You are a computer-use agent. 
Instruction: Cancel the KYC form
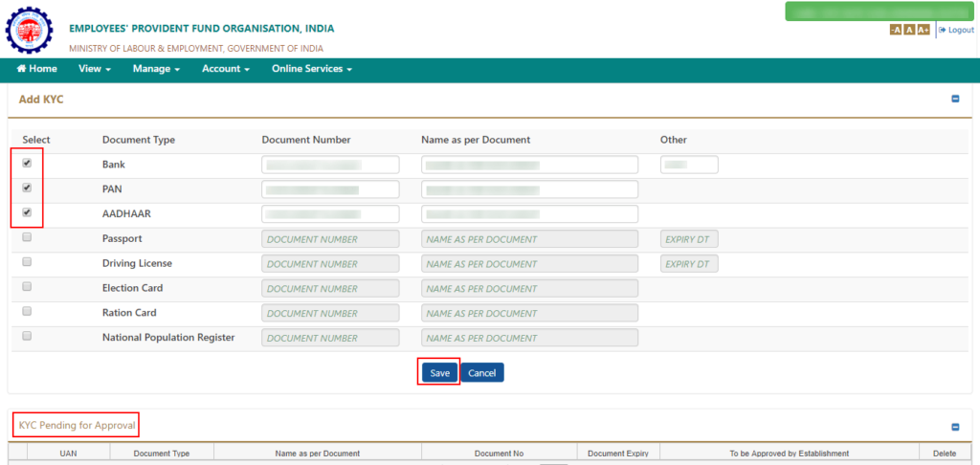point(482,372)
